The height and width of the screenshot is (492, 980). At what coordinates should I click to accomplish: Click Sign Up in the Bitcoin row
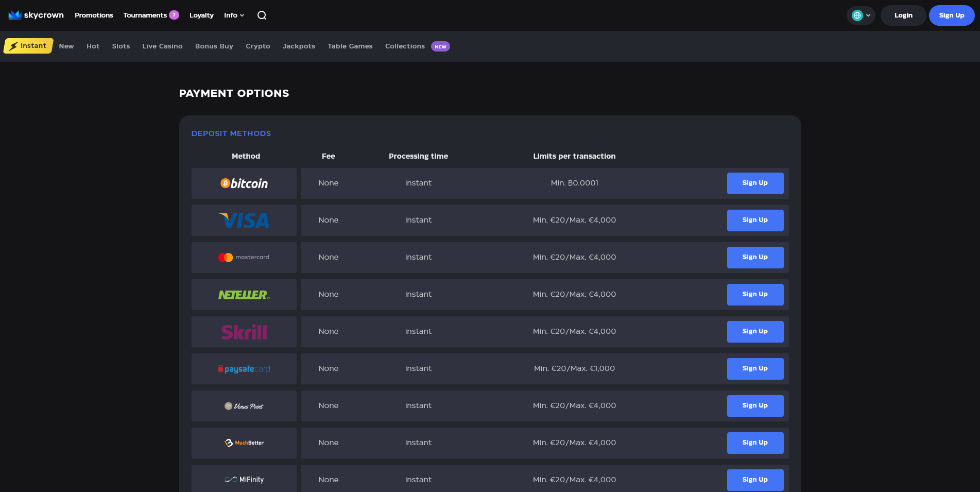(x=755, y=183)
